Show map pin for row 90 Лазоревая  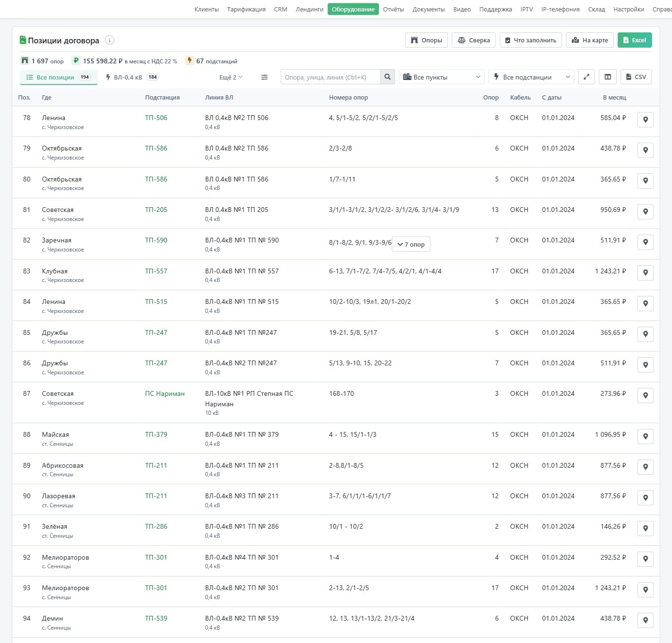[645, 498]
